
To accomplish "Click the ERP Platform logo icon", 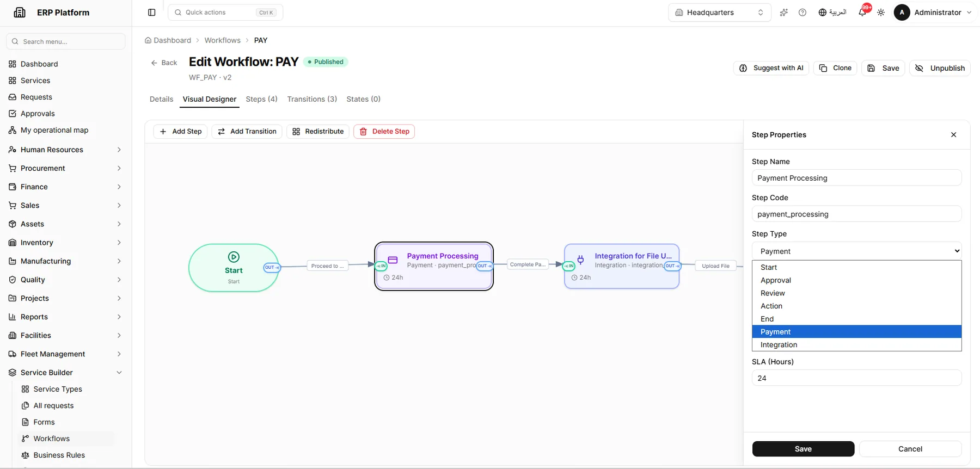I will (20, 12).
